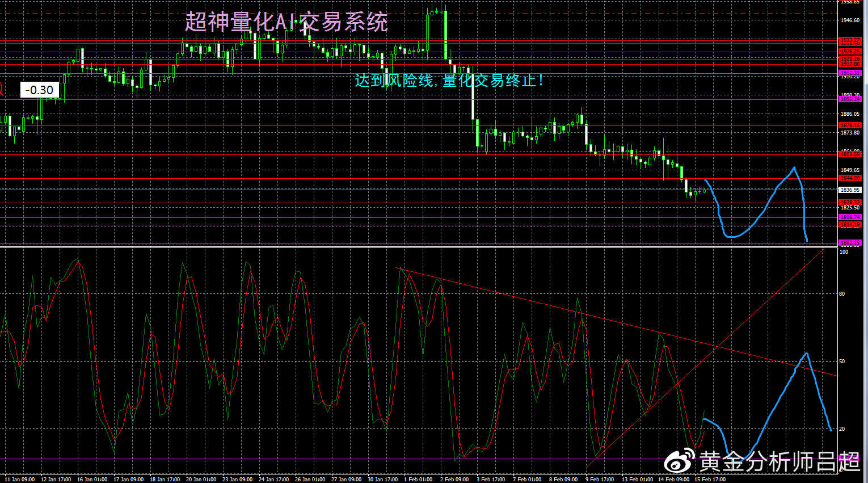
Task: Click the 1859.59 red price label
Action: 850,154
